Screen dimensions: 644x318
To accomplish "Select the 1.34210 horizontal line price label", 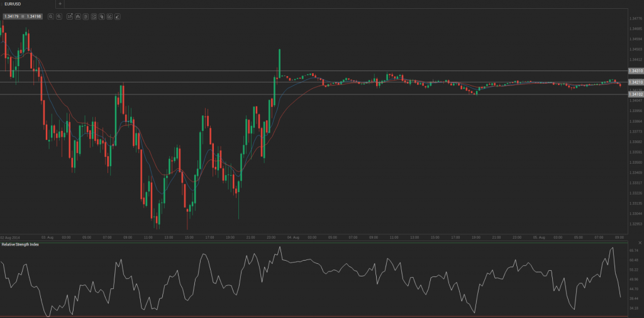I will click(x=635, y=82).
